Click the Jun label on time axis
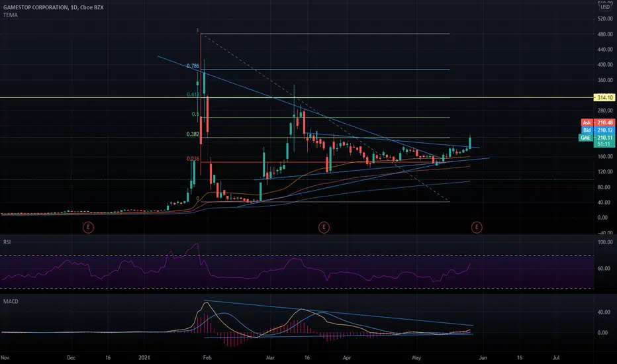The width and height of the screenshot is (617, 364). [x=483, y=357]
